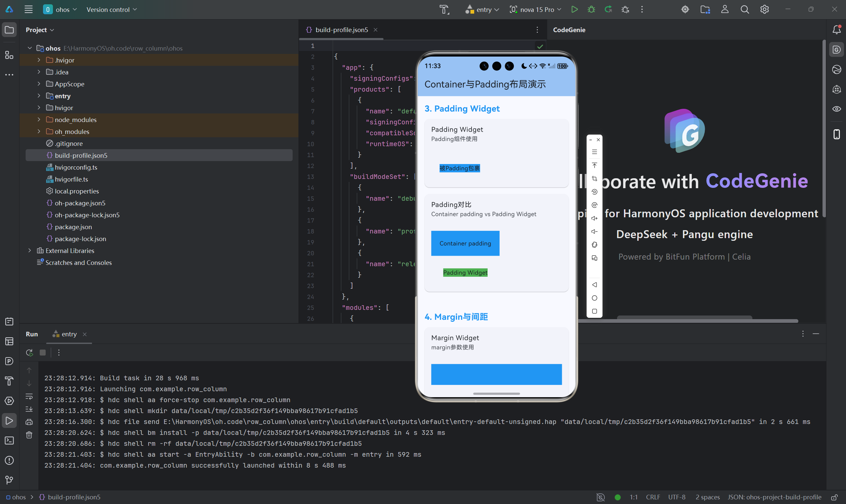Stop the running entry process
Viewport: 846px width, 504px height.
[x=42, y=353]
